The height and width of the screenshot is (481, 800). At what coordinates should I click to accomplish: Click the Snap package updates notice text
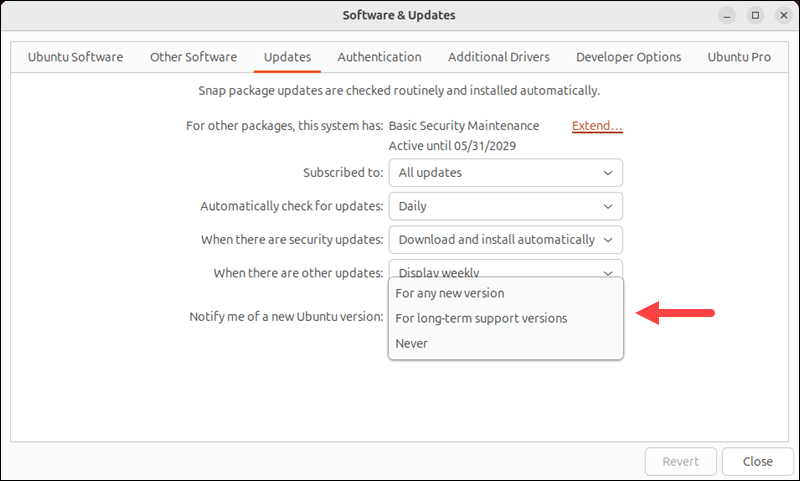coord(399,91)
